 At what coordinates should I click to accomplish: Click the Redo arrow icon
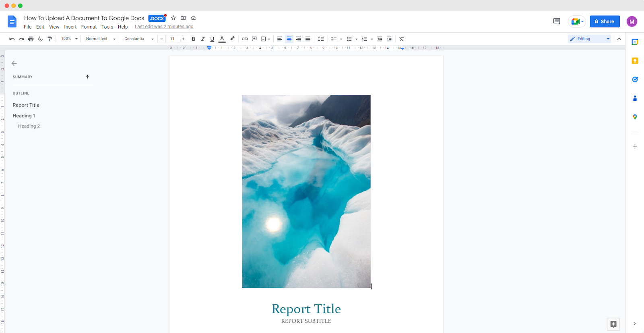[x=21, y=39]
